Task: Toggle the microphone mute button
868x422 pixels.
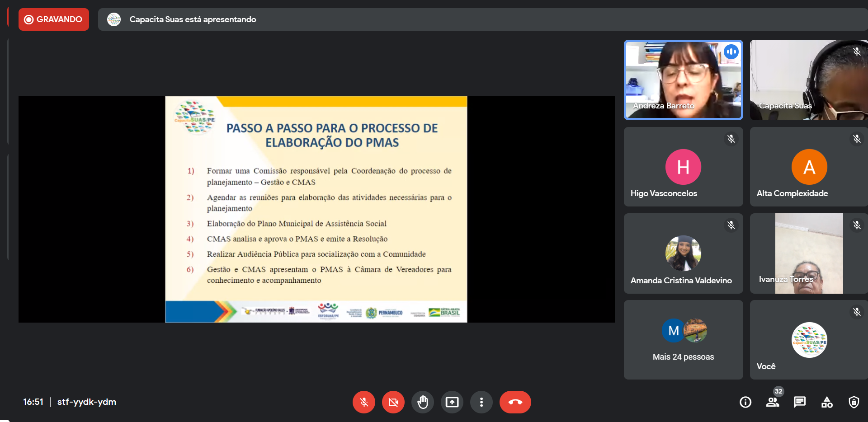Action: tap(364, 402)
